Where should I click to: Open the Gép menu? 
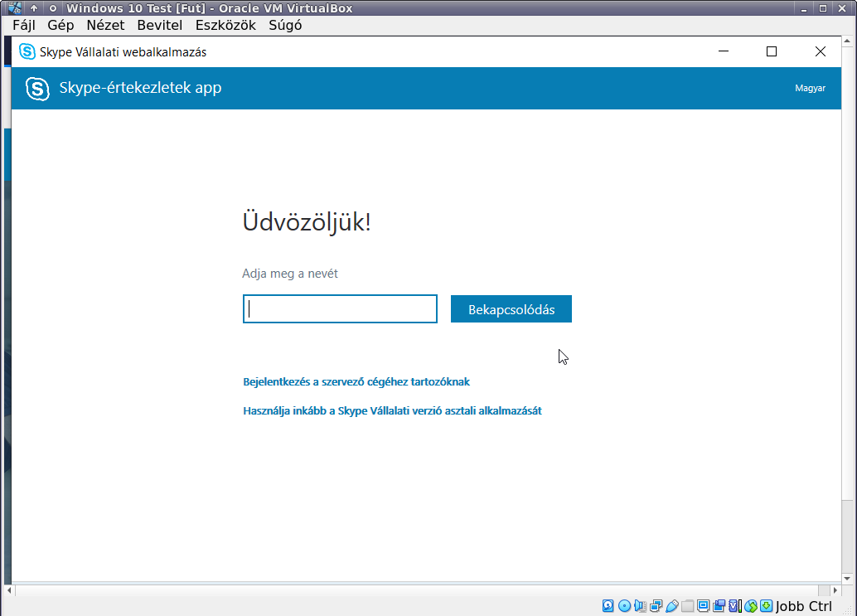coord(61,25)
